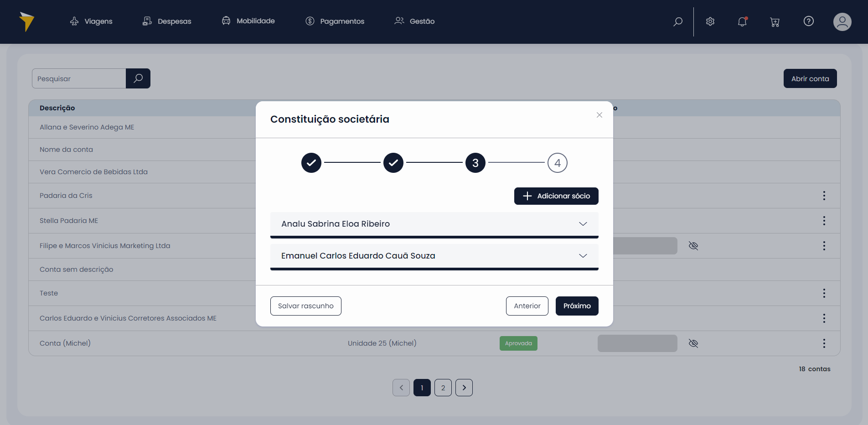Jump to step 4 in progress stepper
Screen dimensions: 868x425
coord(557,163)
